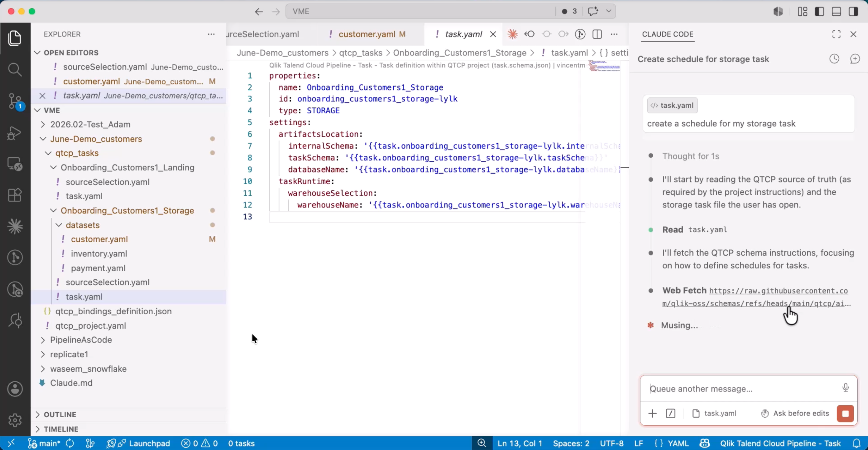
Task: Select the CLAUDE CODE panel tab
Action: 667,34
